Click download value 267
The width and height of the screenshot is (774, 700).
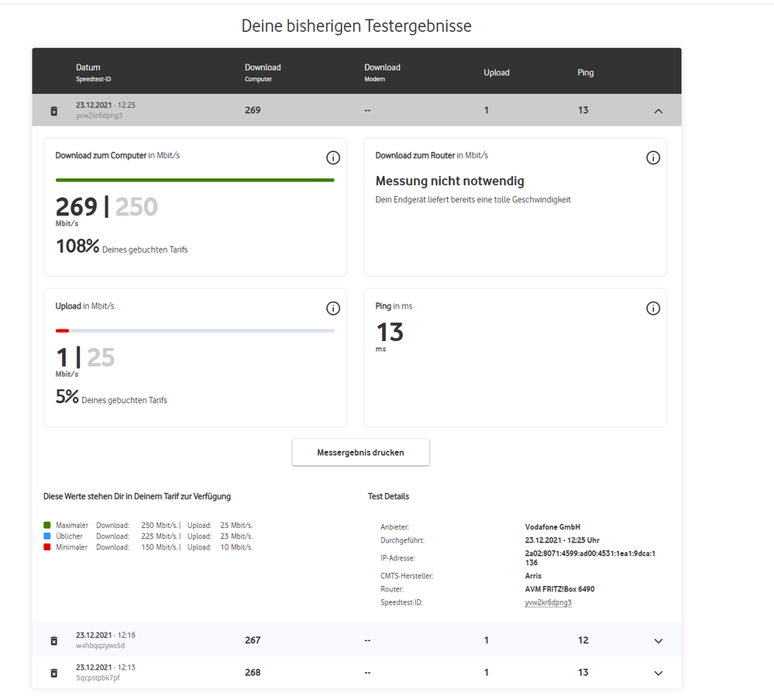[253, 640]
